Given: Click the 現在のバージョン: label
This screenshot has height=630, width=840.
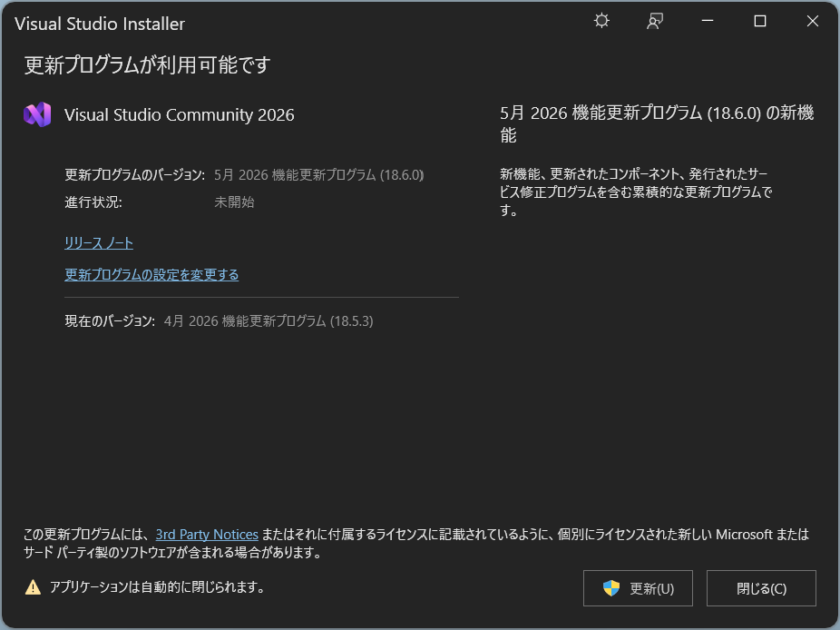Looking at the screenshot, I should coord(110,321).
